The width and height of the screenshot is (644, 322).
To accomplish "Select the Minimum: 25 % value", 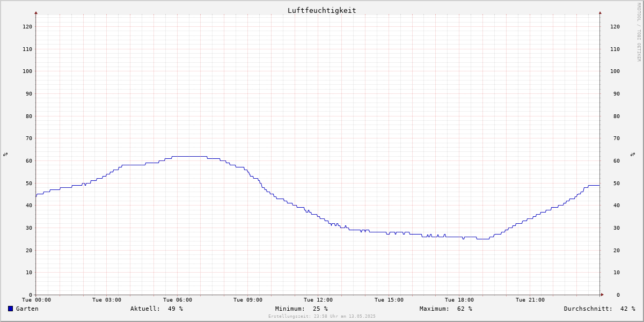I will [x=302, y=309].
